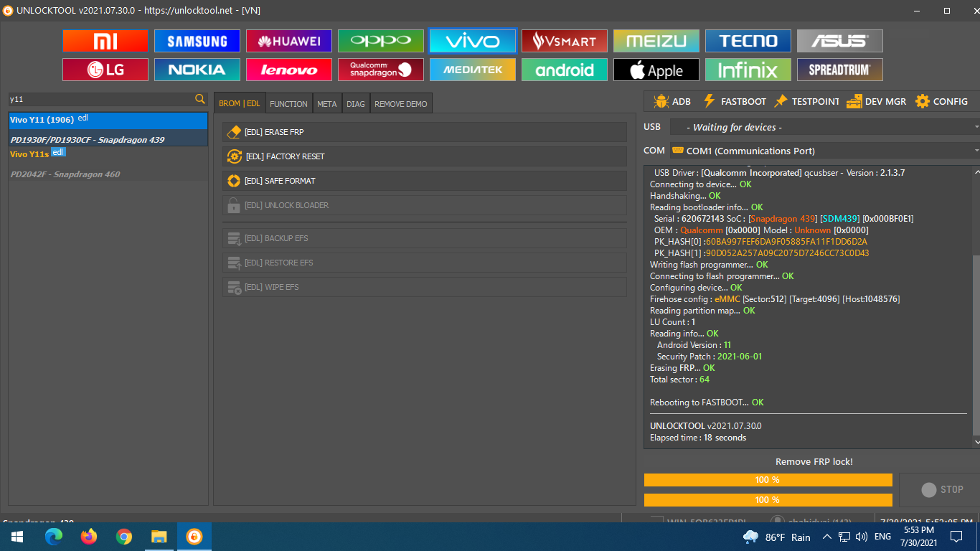The image size is (980, 551).
Task: Select the Lenovo brand logo
Action: 288,70
